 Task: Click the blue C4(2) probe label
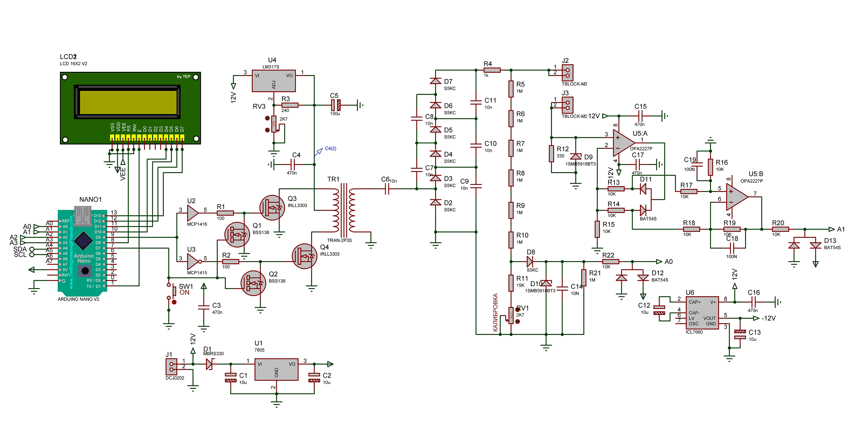click(x=330, y=148)
